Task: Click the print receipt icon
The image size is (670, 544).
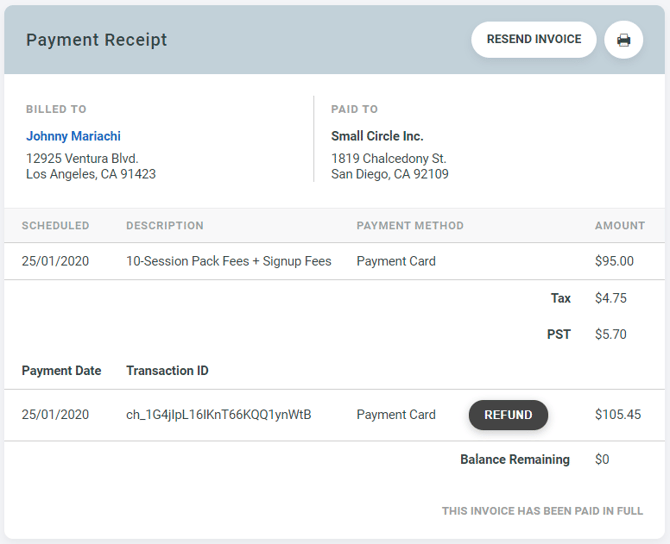Action: click(x=623, y=40)
